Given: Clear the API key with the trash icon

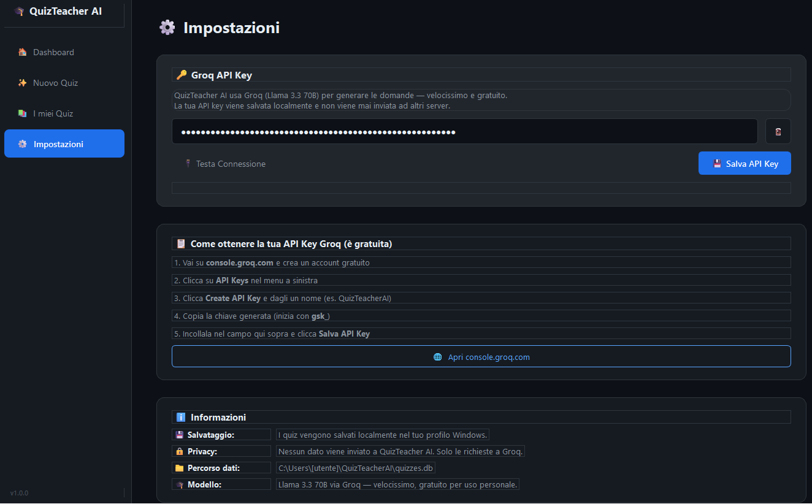Looking at the screenshot, I should click(778, 131).
